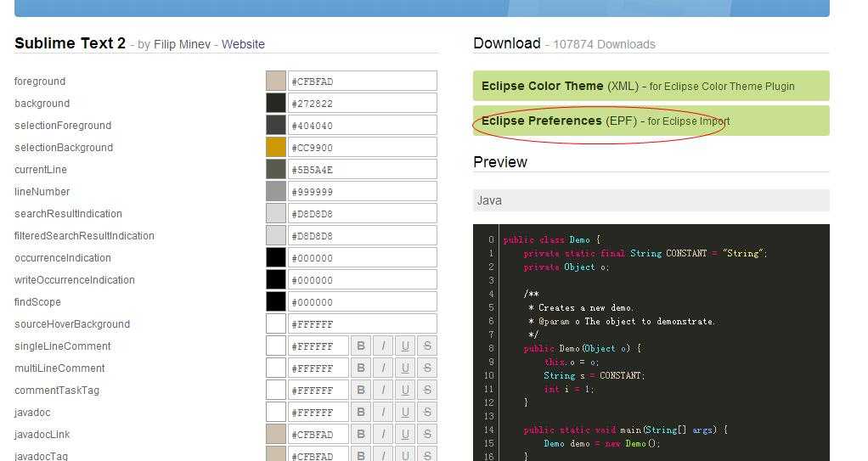Viewport: 868px width, 461px height.
Task: Download Eclipse Color Theme XML
Action: [651, 86]
